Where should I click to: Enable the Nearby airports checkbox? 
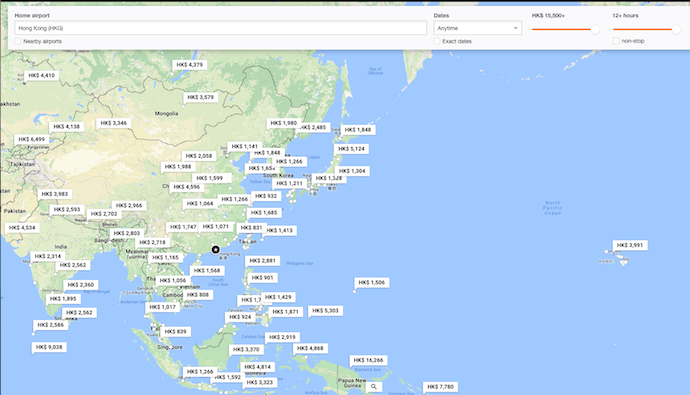(x=18, y=41)
